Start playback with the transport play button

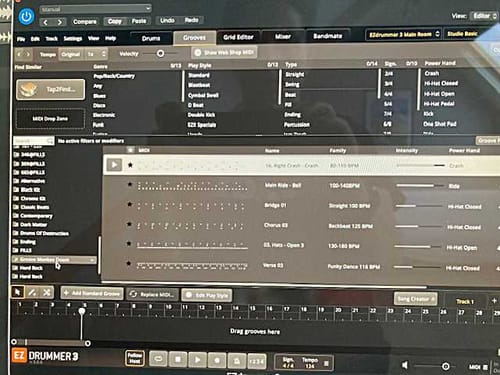197,360
